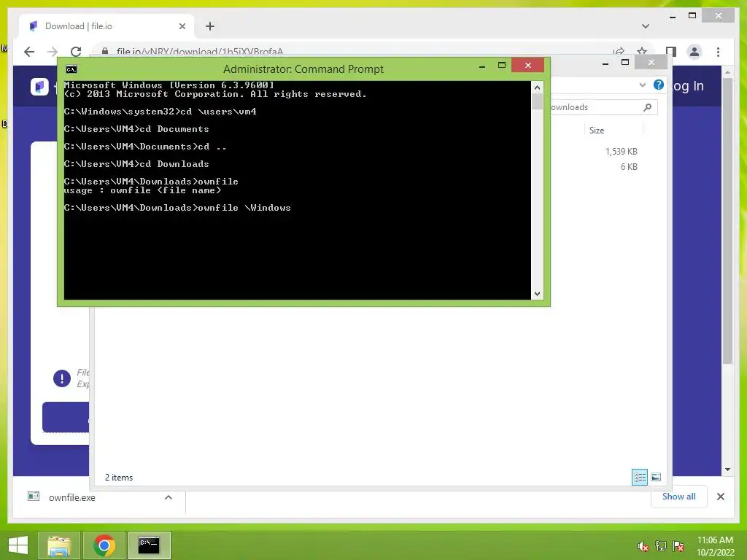This screenshot has height=560, width=747.
Task: Select the Download | file.io tab
Action: (106, 26)
